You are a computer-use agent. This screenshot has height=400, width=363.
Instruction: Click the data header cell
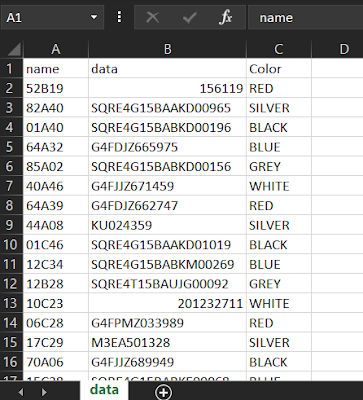167,68
